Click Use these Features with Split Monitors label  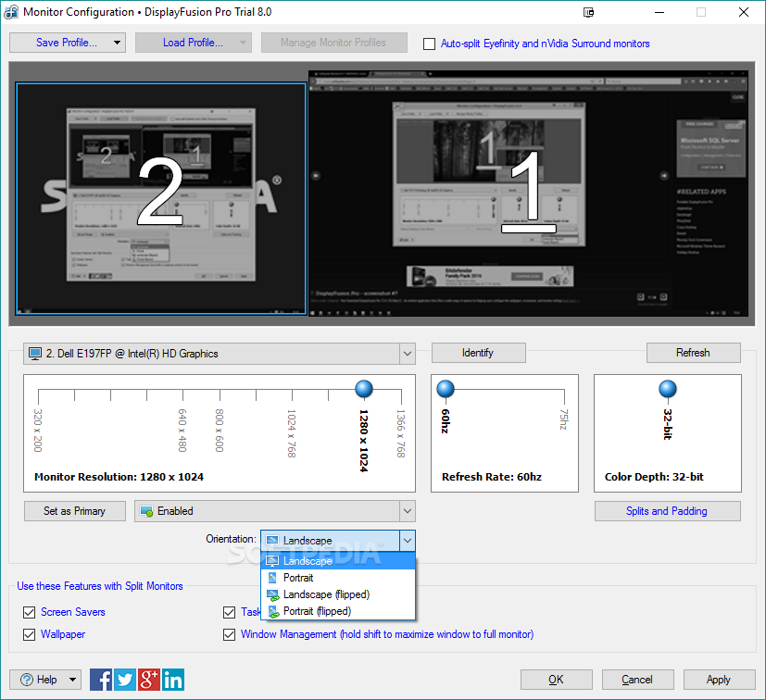pyautogui.click(x=100, y=586)
